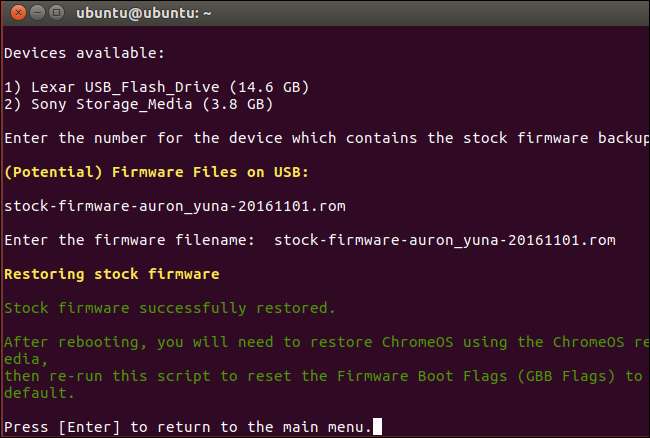This screenshot has height=438, width=650.
Task: Click the 'Restoring stock firmware' yellow heading
Action: [111, 273]
